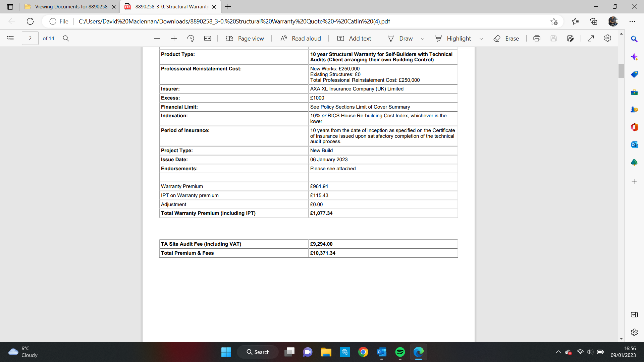Print the PDF document
644x362 pixels.
pos(537,38)
